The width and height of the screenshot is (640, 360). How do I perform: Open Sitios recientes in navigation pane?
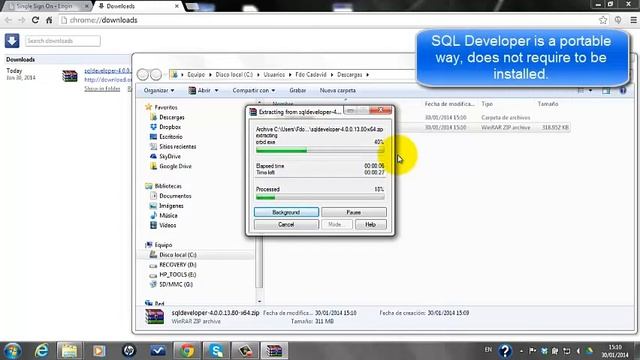click(x=178, y=147)
